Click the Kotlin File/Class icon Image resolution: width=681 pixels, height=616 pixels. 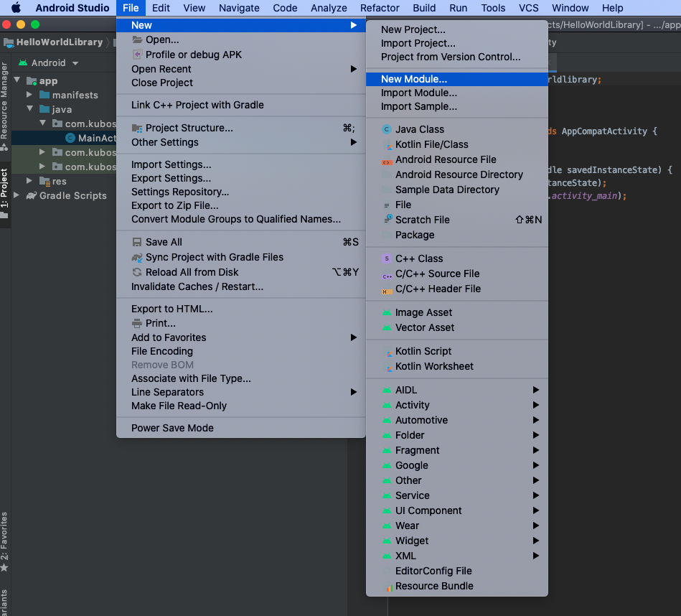pos(387,144)
